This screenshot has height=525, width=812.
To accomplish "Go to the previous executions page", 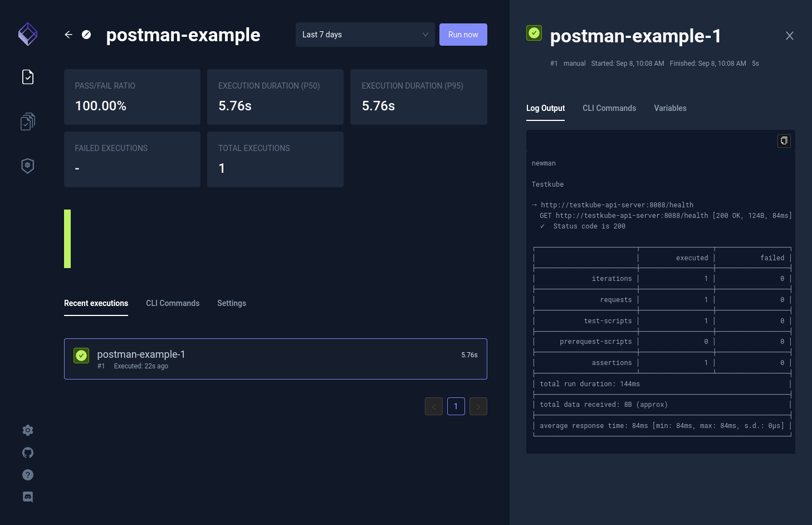I will [433, 406].
